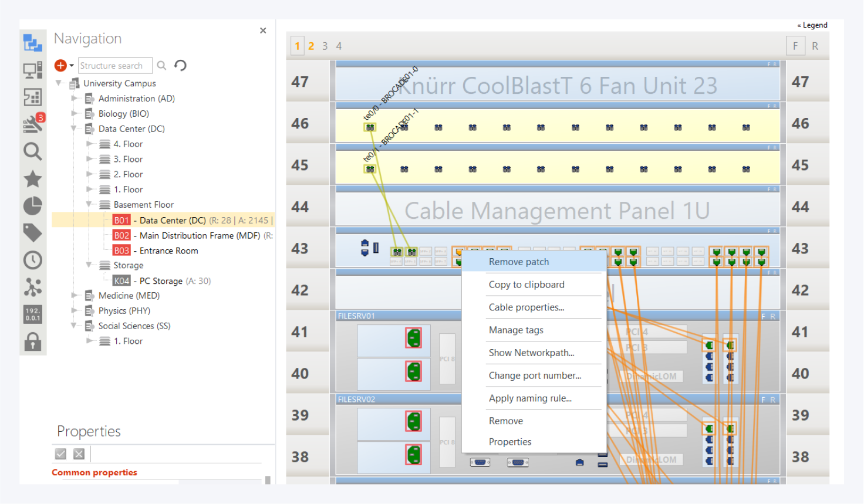Click the confirm checkmark in Properties panel
This screenshot has height=504, width=864.
tap(60, 454)
